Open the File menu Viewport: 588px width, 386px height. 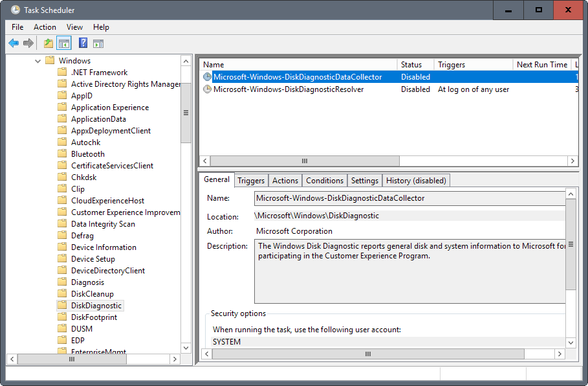pos(17,27)
